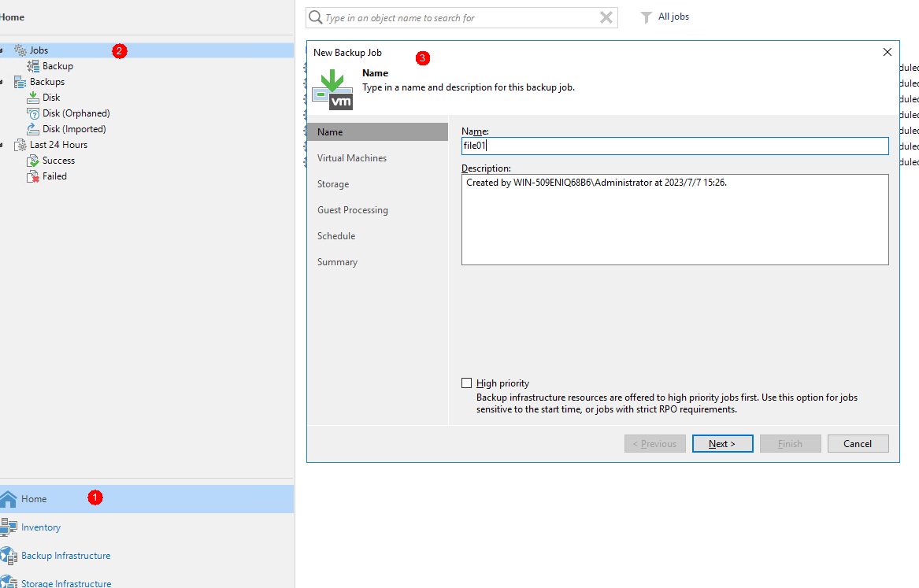919x588 pixels.
Task: Open the Backup Infrastructure view
Action: click(x=65, y=556)
